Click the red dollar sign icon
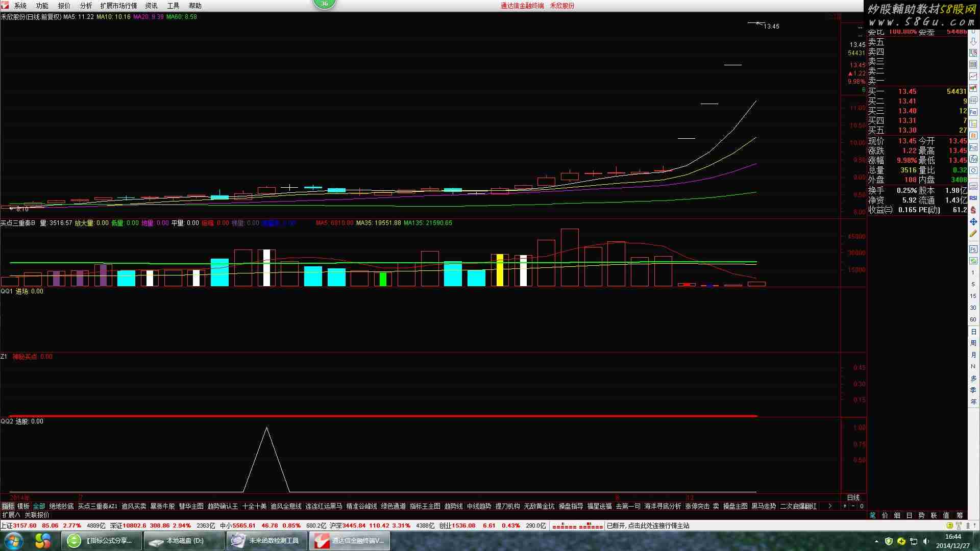 973,210
